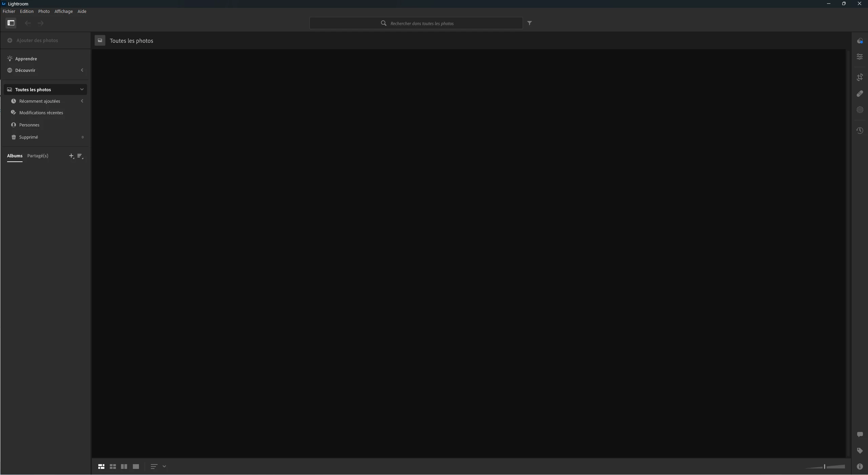Open the Edit sliders panel icon
868x475 pixels.
(x=860, y=57)
